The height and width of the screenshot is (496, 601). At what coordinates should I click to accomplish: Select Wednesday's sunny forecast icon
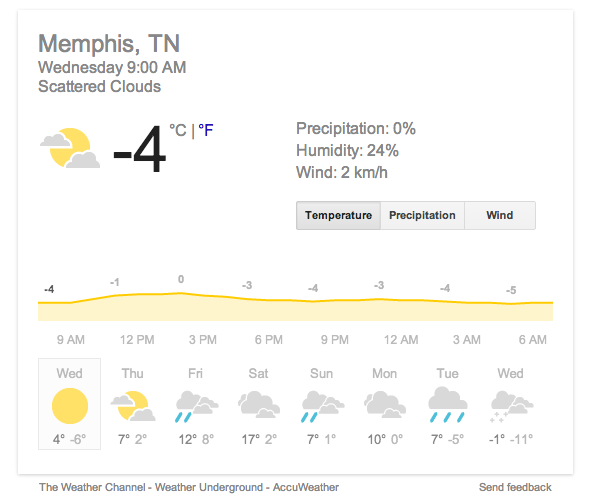(70, 406)
